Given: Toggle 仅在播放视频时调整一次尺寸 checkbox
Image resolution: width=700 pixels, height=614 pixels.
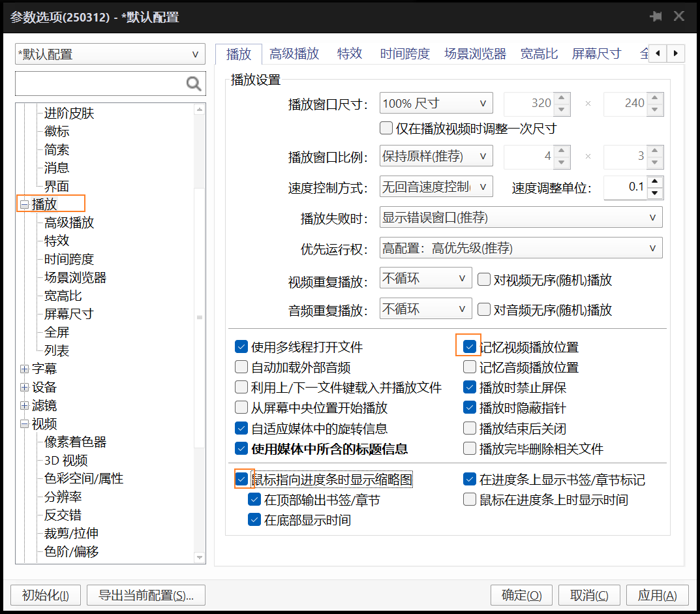Looking at the screenshot, I should point(386,128).
